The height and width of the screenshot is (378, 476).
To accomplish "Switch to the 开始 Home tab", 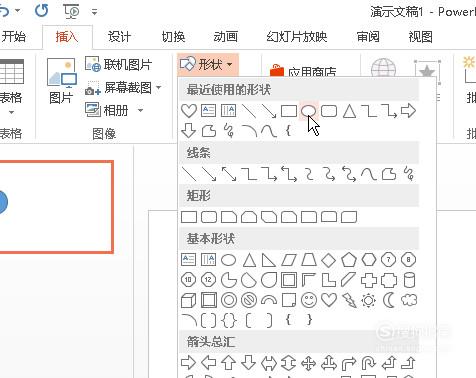I will (x=13, y=37).
